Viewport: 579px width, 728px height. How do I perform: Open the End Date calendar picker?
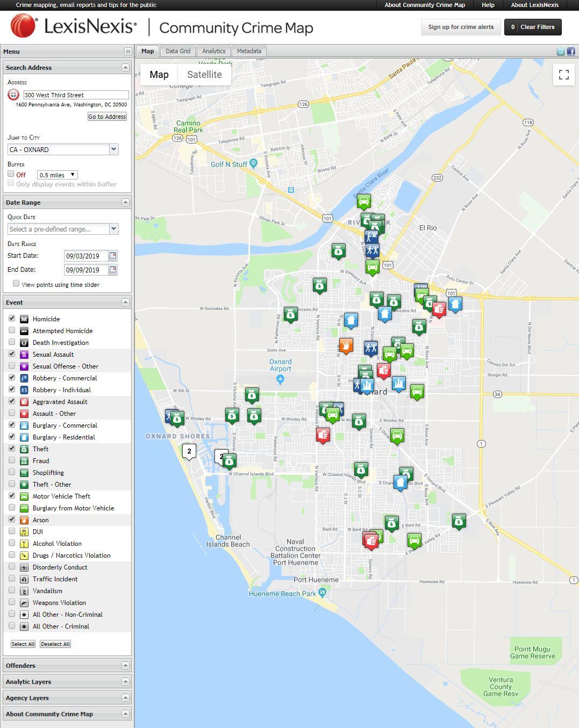[x=113, y=270]
